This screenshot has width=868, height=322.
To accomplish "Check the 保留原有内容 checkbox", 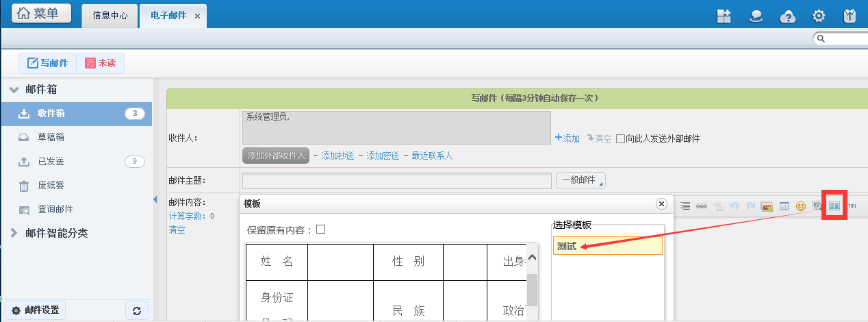I will click(320, 230).
